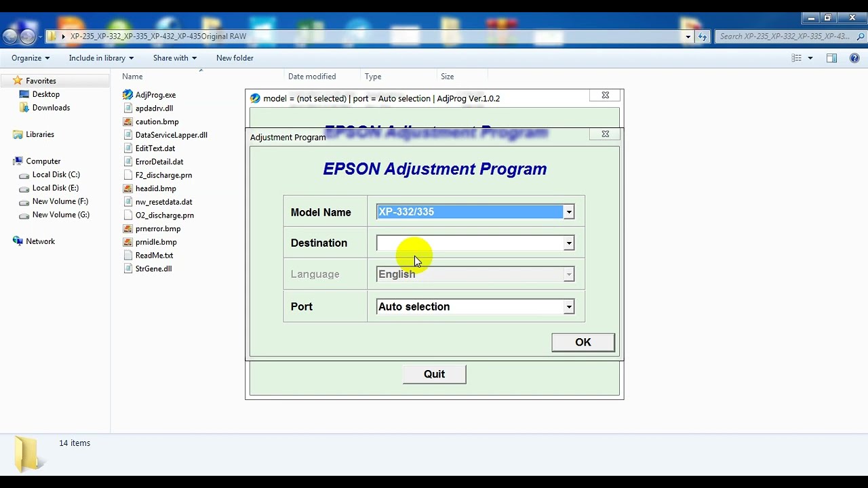This screenshot has width=868, height=488.
Task: Click the Quit button in AdjProg
Action: point(434,374)
